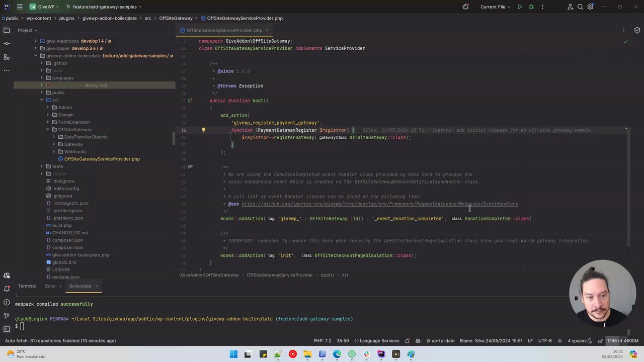Open the Git tool window icon
The image size is (644, 362).
pyautogui.click(x=7, y=316)
